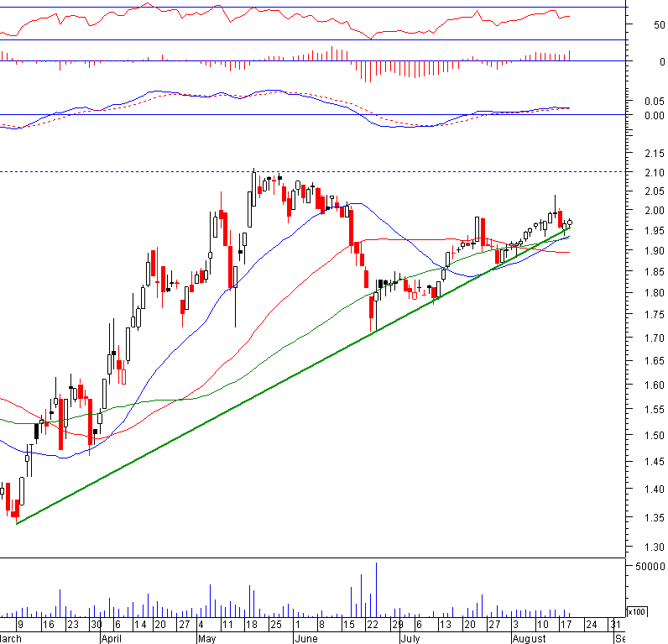Viewport: 668px width, 644px height.
Task: Click the 1.45 price axis label
Action: click(x=655, y=462)
